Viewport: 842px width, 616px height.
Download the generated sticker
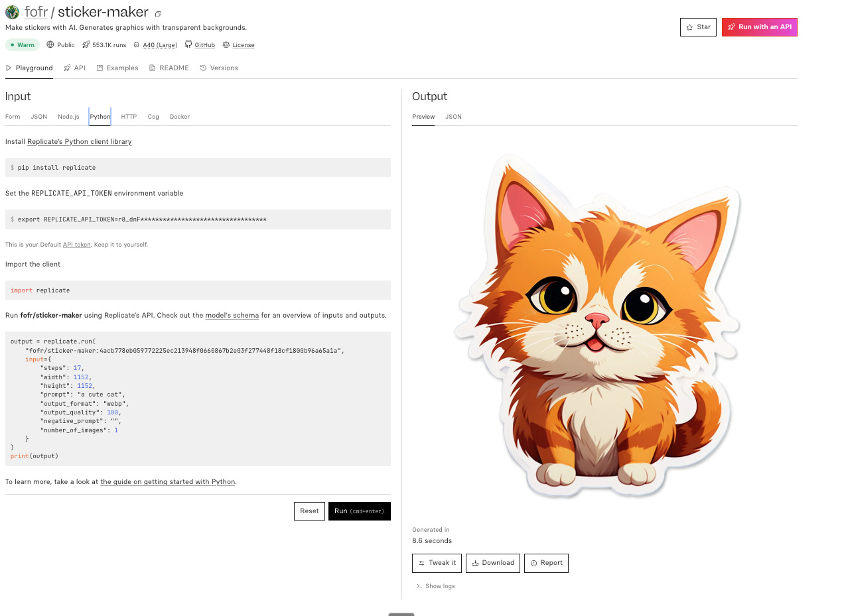pos(492,563)
